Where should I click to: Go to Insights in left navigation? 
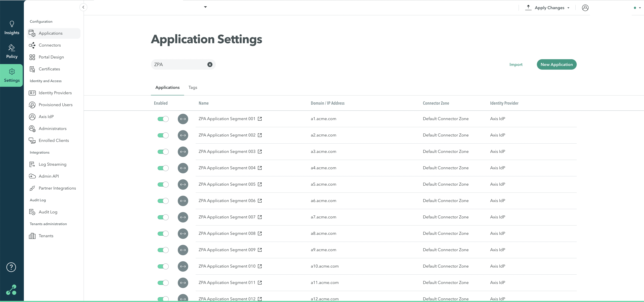point(12,28)
